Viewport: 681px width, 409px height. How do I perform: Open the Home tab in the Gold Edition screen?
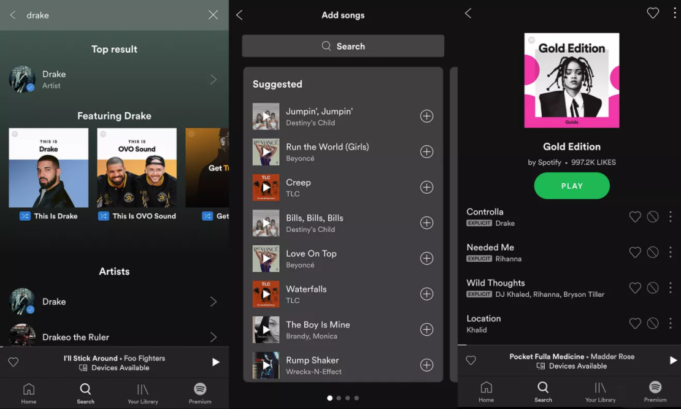(x=486, y=392)
